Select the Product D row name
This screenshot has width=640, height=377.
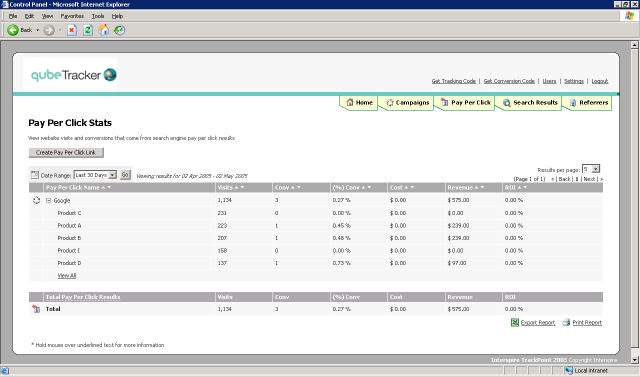69,263
